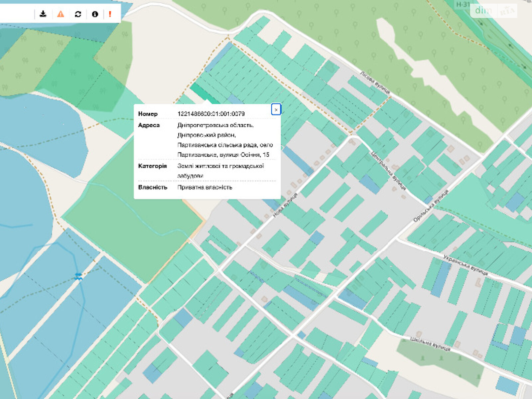Click the highlighted dark green parcel above popup

tap(203, 93)
